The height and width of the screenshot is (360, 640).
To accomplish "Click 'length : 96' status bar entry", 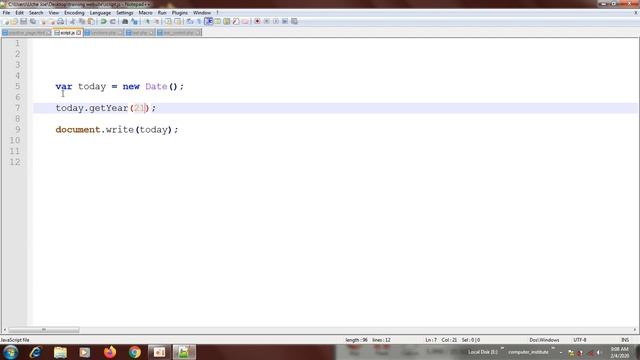I will click(x=356, y=340).
